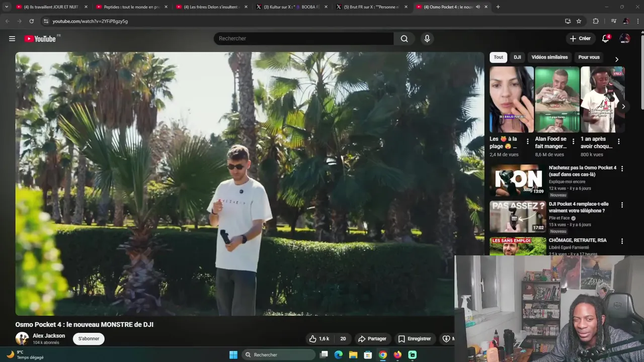Bookmark this page with the star
This screenshot has width=644, height=362.
pos(579,21)
